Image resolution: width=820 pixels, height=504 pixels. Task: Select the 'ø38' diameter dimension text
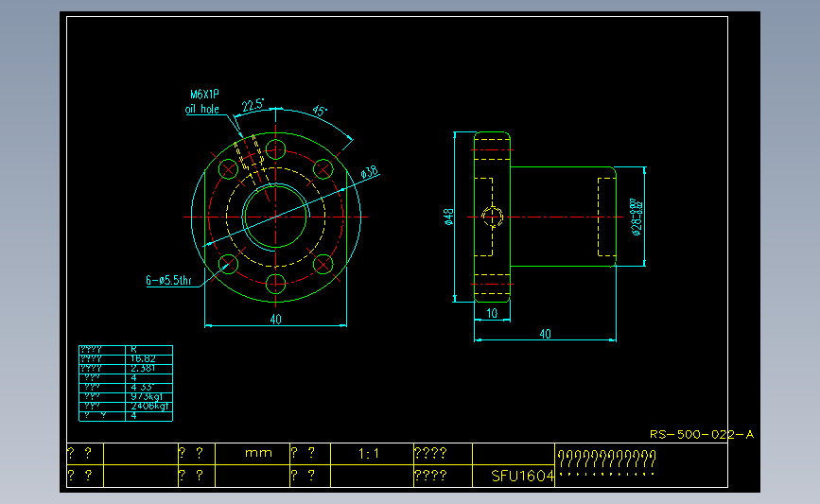(x=370, y=172)
